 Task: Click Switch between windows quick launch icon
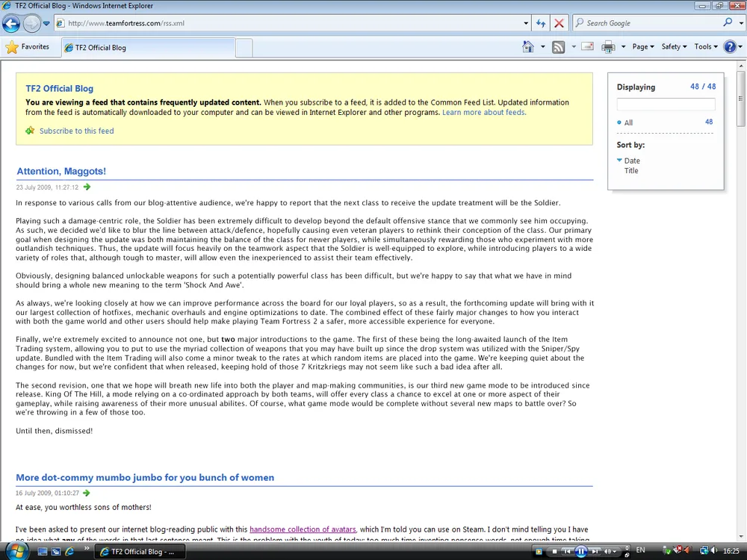click(56, 552)
